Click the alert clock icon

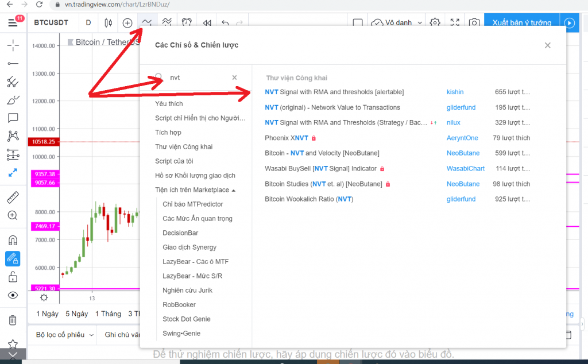(x=187, y=22)
